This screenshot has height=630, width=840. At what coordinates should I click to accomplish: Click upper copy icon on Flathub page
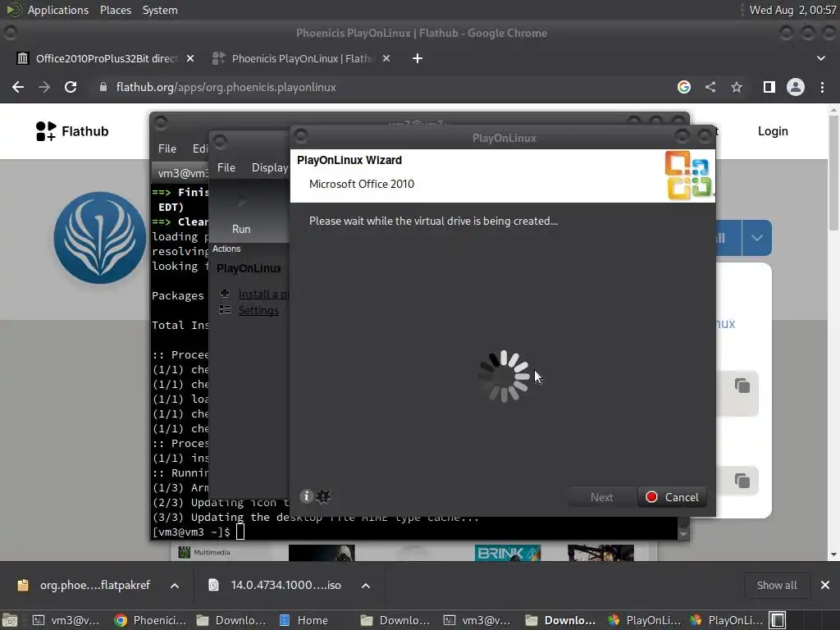pyautogui.click(x=742, y=386)
